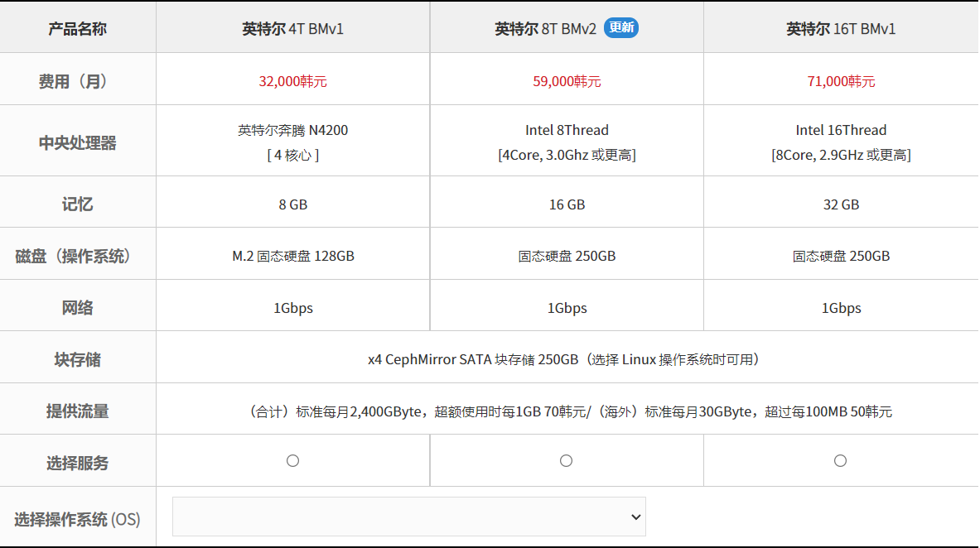The image size is (980, 548).
Task: Click the 产品名称 header cell
Action: tap(78, 29)
